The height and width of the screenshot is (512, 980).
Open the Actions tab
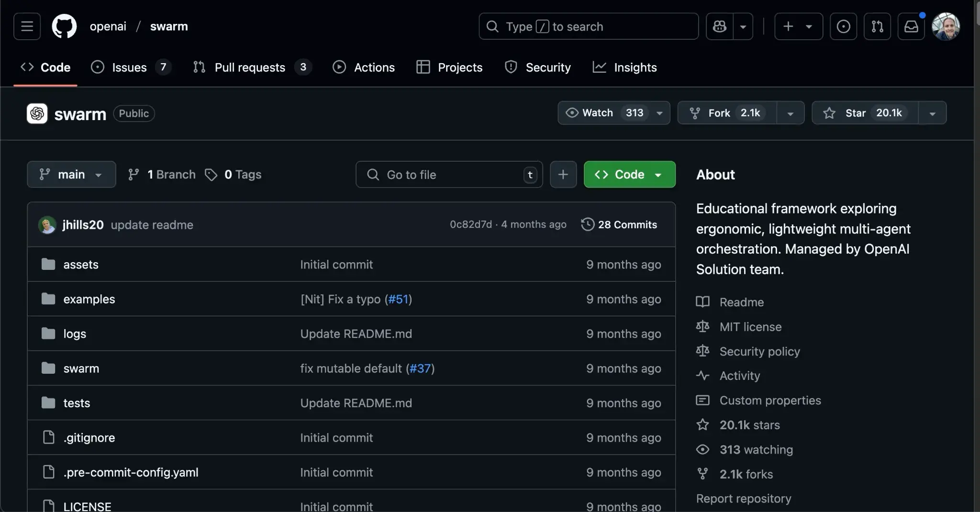(x=364, y=67)
